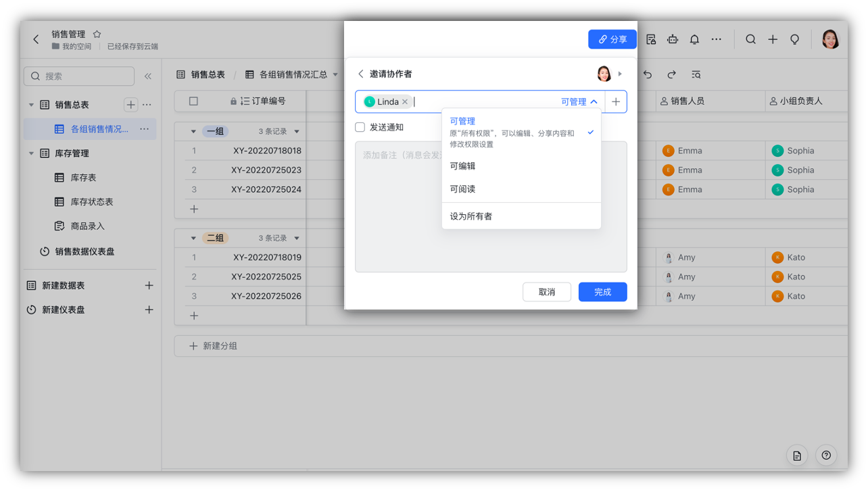This screenshot has width=868, height=492.
Task: Open the 各组销售情况汇总 view dropdown arrow
Action: pos(335,74)
